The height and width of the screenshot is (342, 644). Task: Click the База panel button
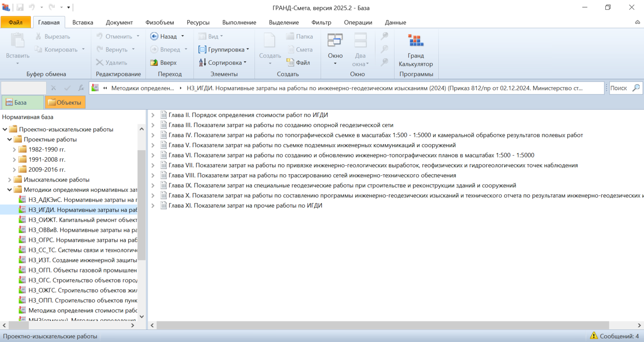click(22, 103)
